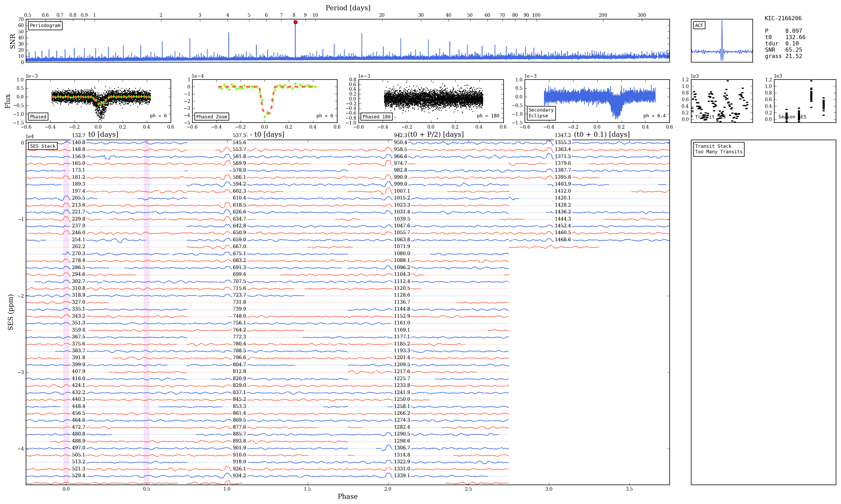Click the Phased 180 label
This screenshot has height=504, width=841.
(376, 117)
